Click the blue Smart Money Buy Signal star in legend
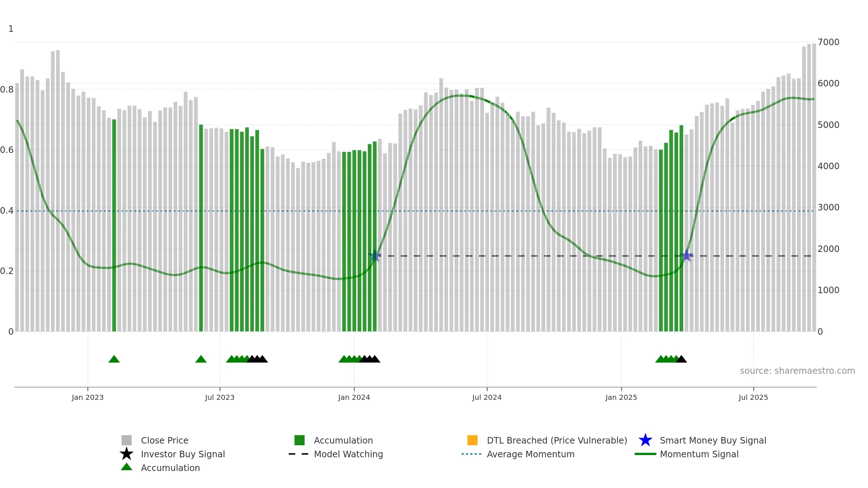Screen dimensions: 868x488 click(x=645, y=440)
